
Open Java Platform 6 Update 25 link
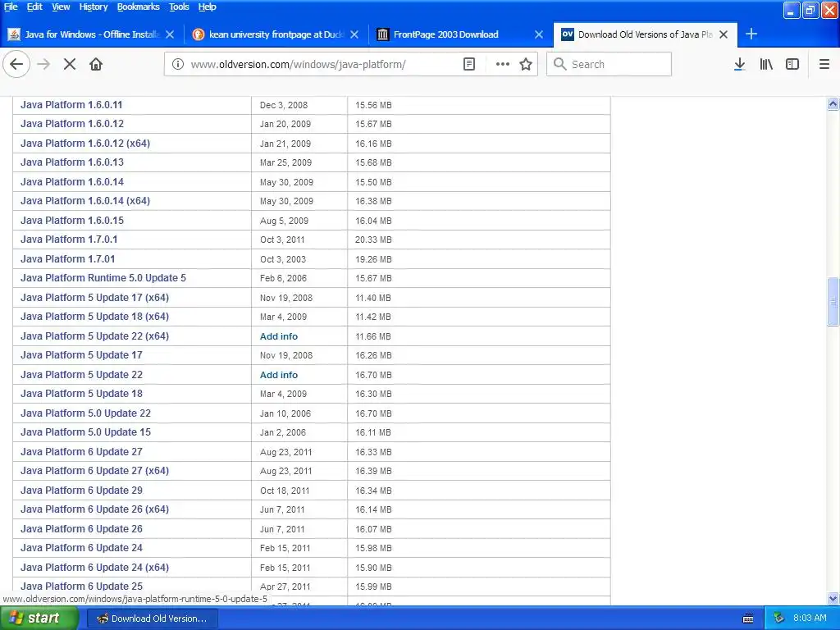coord(81,587)
